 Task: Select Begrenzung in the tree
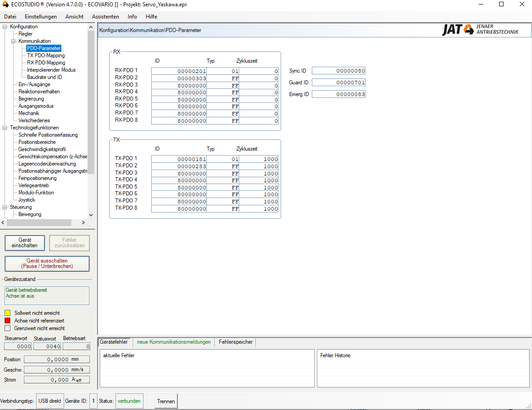31,99
